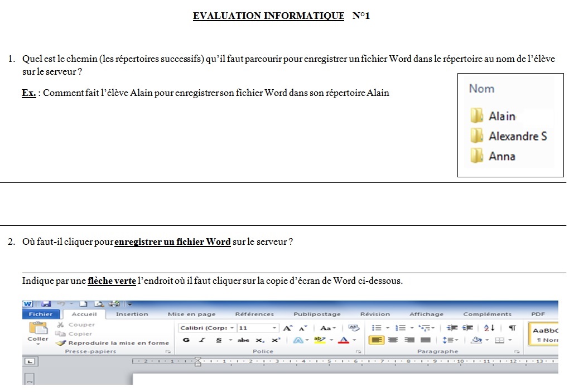Viewport: 569px width, 392px height.
Task: Click Copier copy icon
Action: (74, 333)
